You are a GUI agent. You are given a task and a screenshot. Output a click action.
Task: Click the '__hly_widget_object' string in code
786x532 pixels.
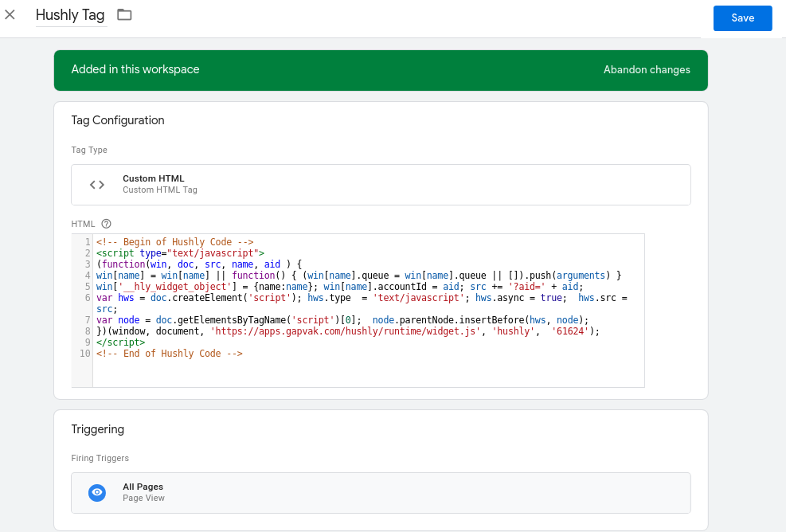[174, 287]
